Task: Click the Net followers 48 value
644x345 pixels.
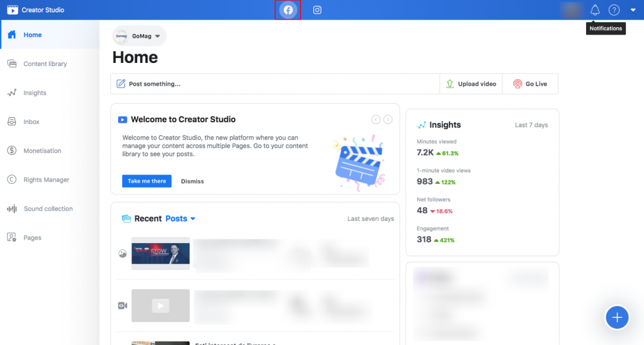Action: pyautogui.click(x=422, y=210)
